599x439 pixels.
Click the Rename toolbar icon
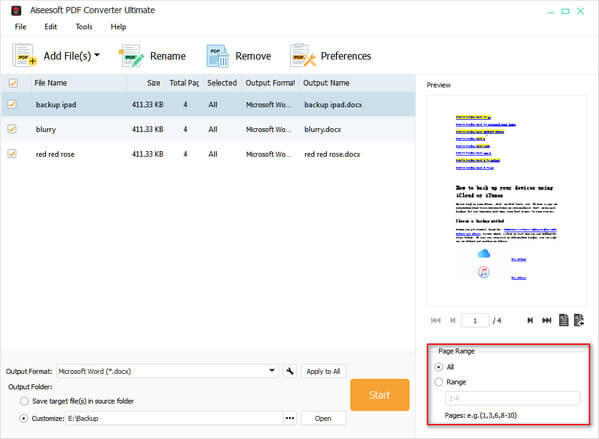tap(131, 56)
